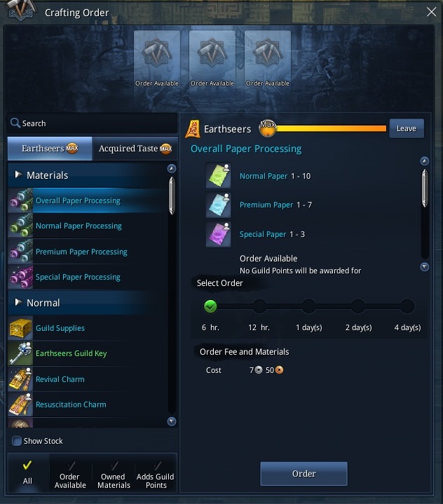The image size is (443, 504).
Task: Click the Search input field
Action: pos(93,123)
